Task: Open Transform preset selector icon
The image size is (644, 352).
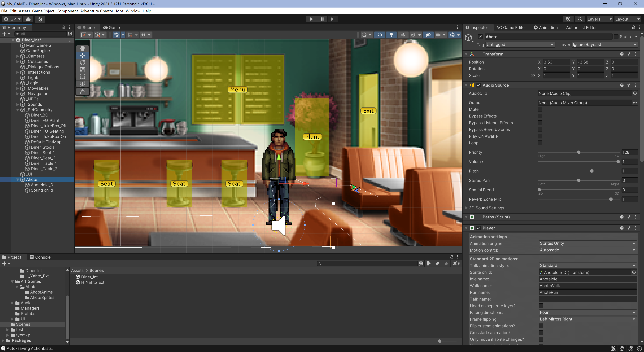Action: tap(629, 54)
